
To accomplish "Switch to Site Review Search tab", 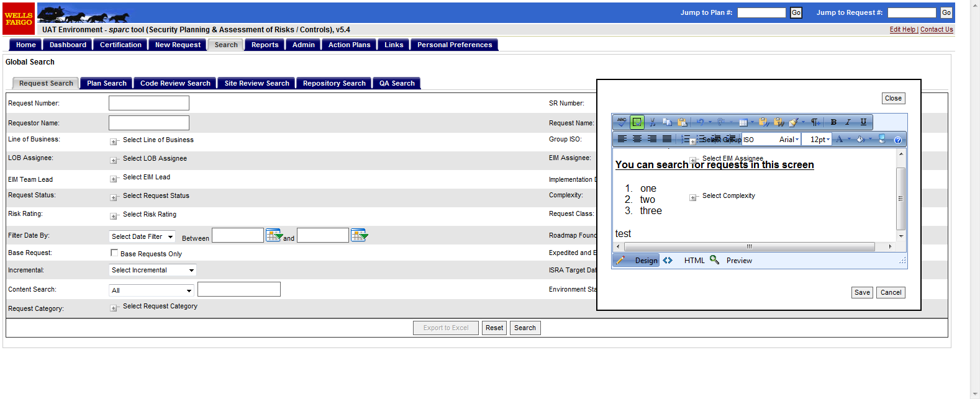I will coord(256,83).
